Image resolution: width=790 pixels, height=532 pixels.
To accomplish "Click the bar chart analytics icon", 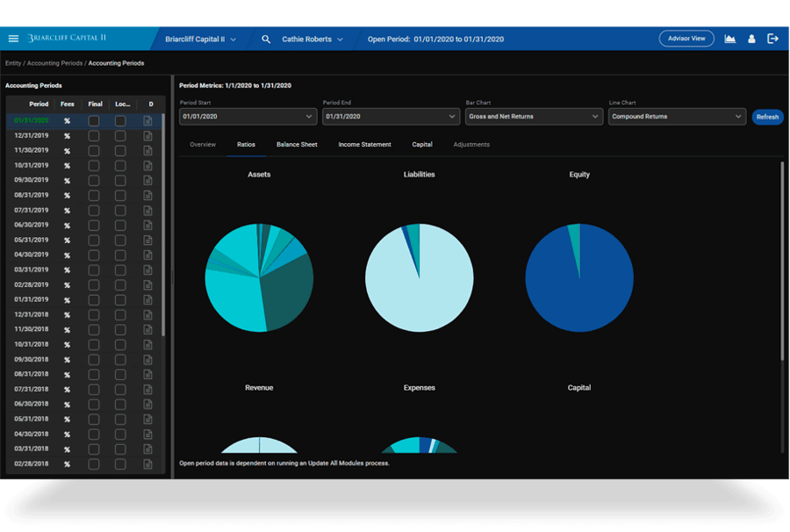I will 731,39.
